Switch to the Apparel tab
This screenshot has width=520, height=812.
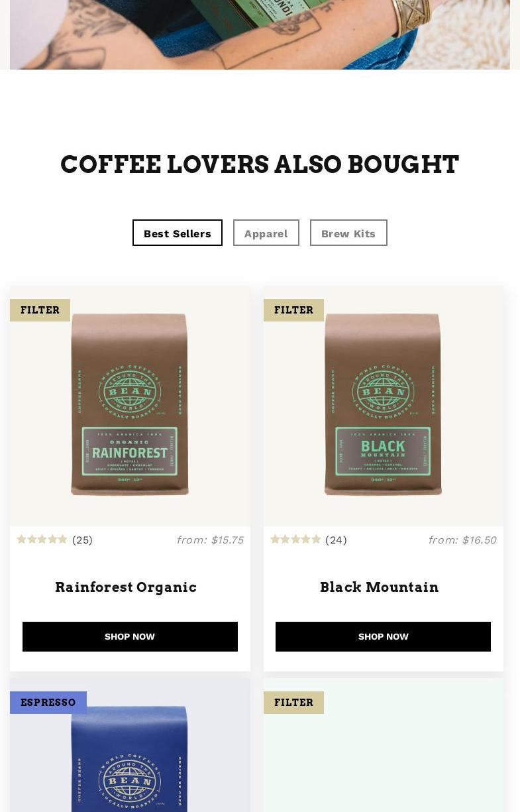(x=266, y=233)
